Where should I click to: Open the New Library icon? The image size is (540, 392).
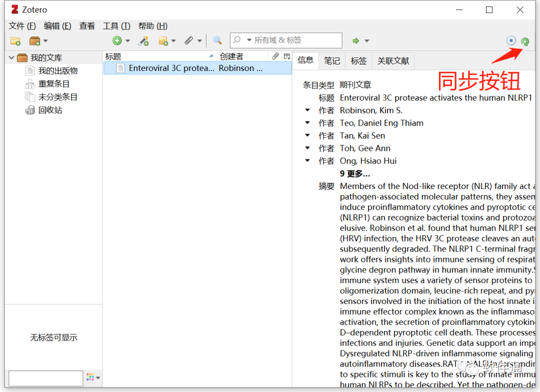(35, 41)
